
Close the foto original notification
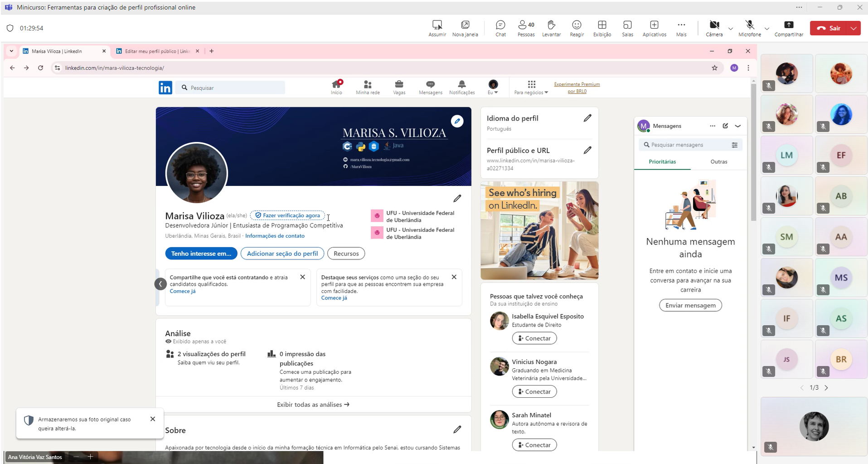tap(153, 419)
